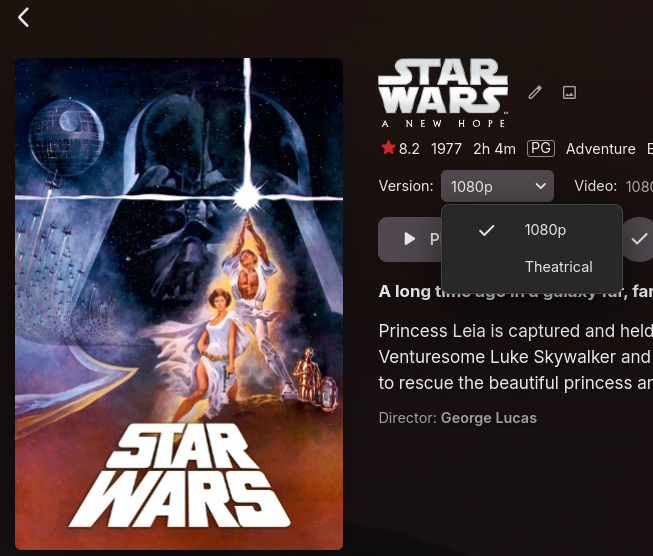Click the Video quality value field
The width and height of the screenshot is (653, 556).
(x=639, y=186)
